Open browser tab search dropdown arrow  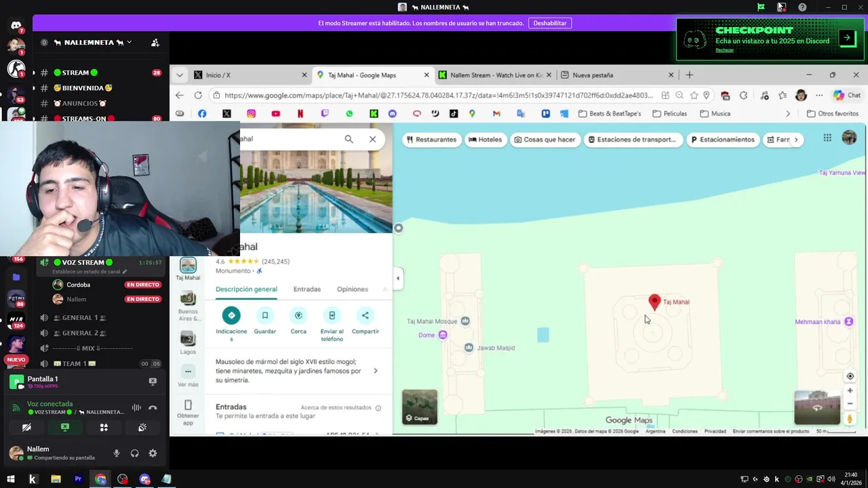180,75
